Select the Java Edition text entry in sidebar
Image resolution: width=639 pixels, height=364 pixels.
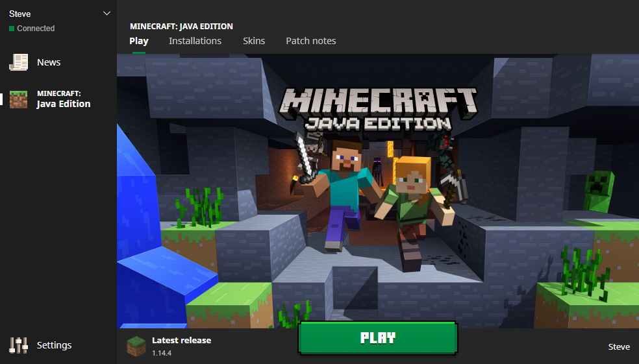[64, 99]
